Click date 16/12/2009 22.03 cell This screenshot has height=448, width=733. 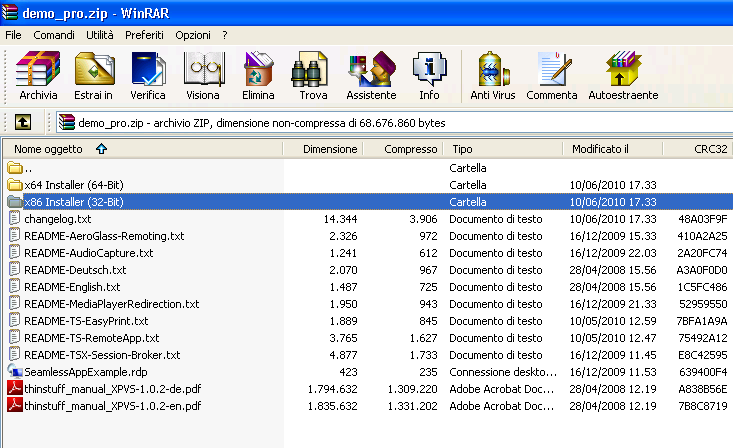tap(613, 253)
